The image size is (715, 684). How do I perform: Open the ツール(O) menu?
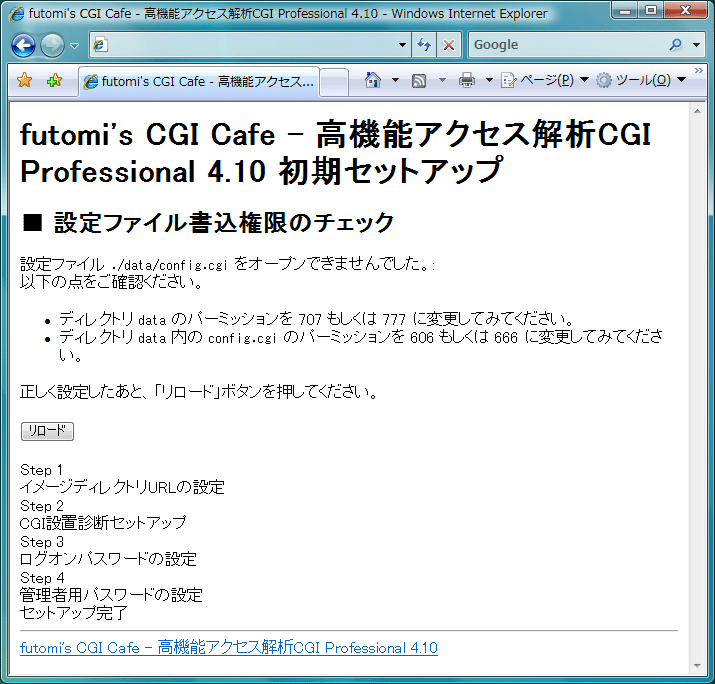click(x=642, y=80)
